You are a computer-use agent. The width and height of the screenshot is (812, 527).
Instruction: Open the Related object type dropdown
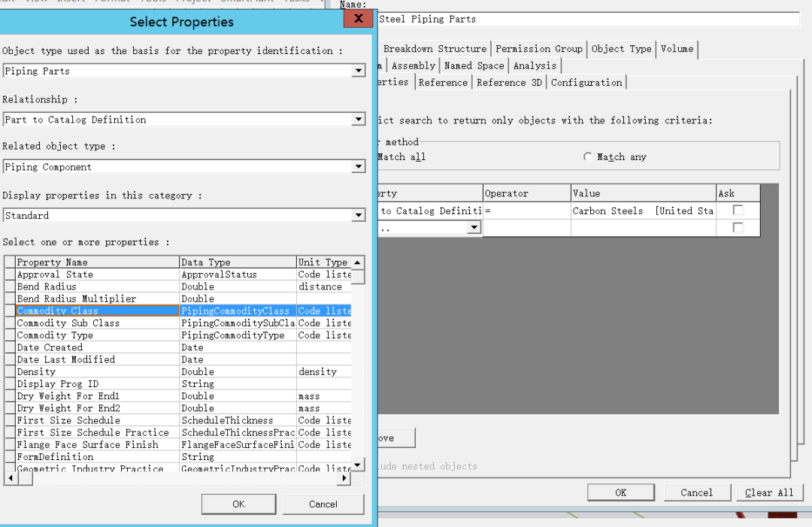point(359,167)
